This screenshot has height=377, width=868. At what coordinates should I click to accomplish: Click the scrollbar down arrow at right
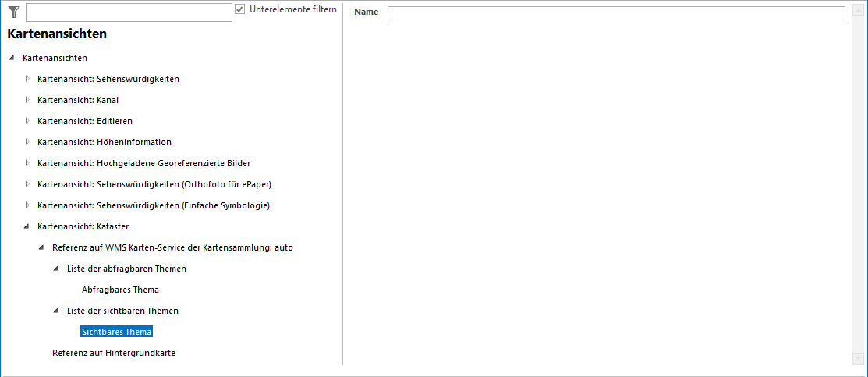[x=857, y=359]
